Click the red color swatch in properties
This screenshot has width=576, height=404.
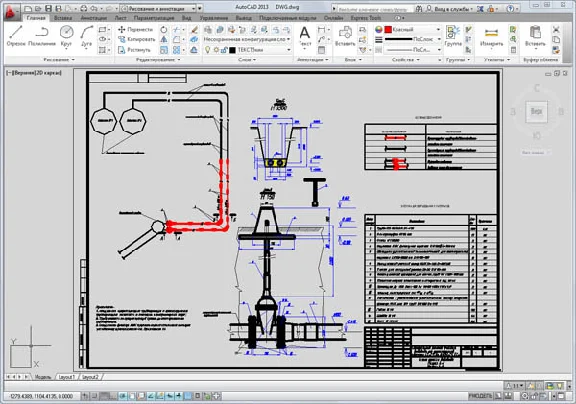click(x=388, y=29)
